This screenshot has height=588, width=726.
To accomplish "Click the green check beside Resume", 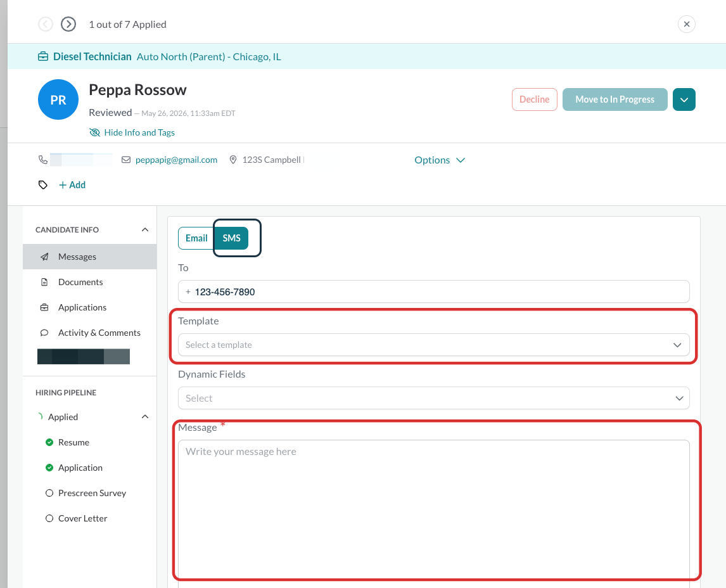I will coord(49,442).
